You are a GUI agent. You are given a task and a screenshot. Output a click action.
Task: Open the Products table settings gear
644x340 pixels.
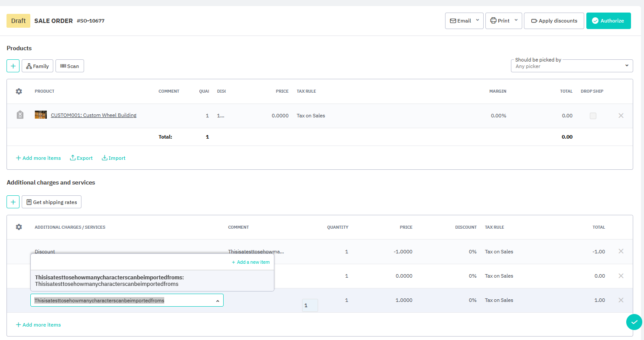[19, 91]
